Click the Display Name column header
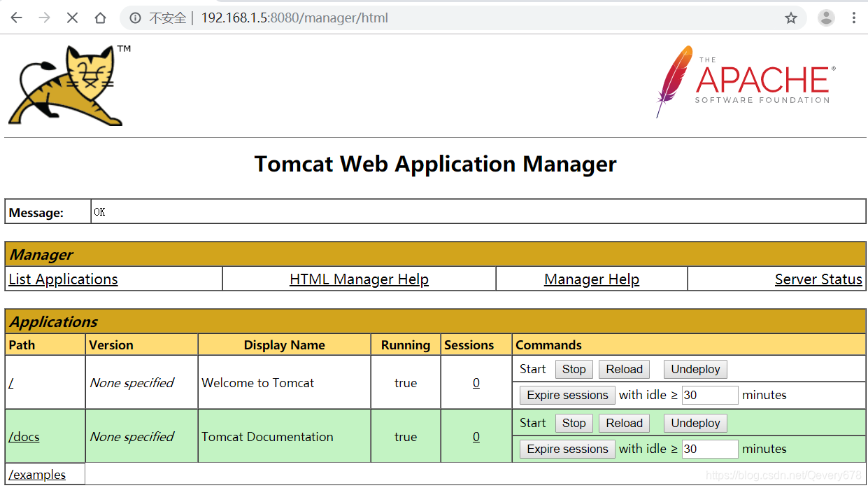Image resolution: width=868 pixels, height=488 pixels. [284, 345]
